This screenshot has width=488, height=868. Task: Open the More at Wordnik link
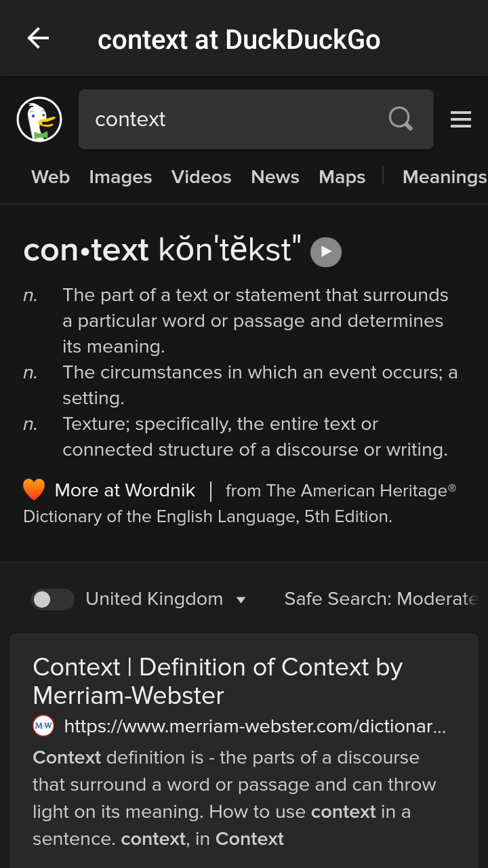coord(125,490)
